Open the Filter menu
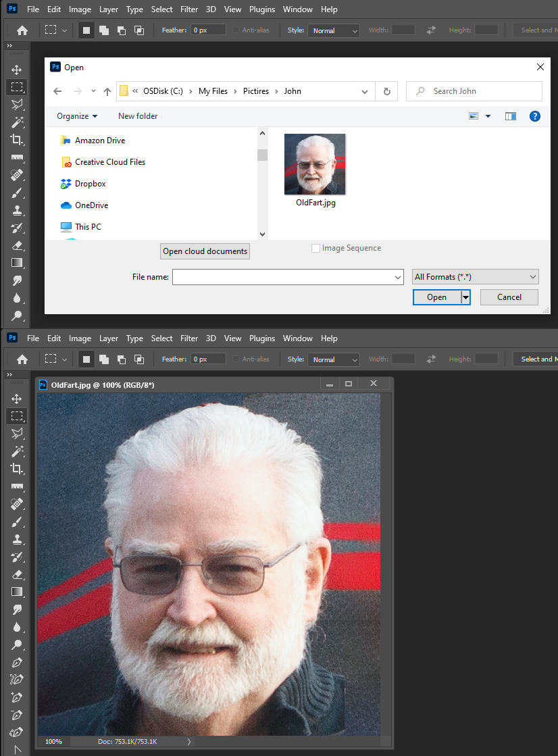The height and width of the screenshot is (756, 558). click(188, 9)
